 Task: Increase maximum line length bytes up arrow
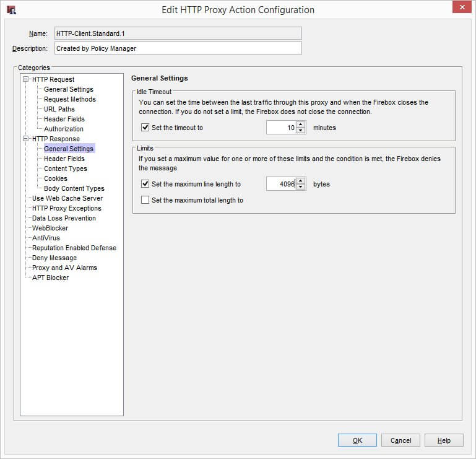[301, 181]
